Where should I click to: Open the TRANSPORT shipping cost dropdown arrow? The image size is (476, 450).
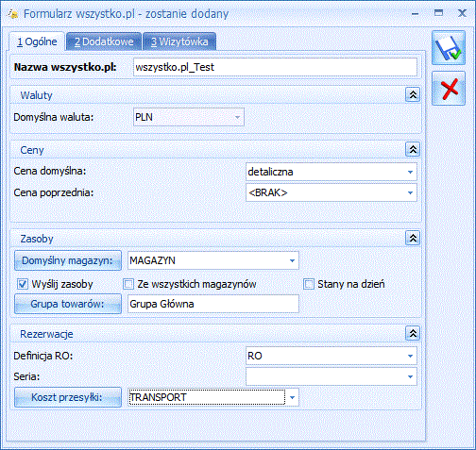292,398
